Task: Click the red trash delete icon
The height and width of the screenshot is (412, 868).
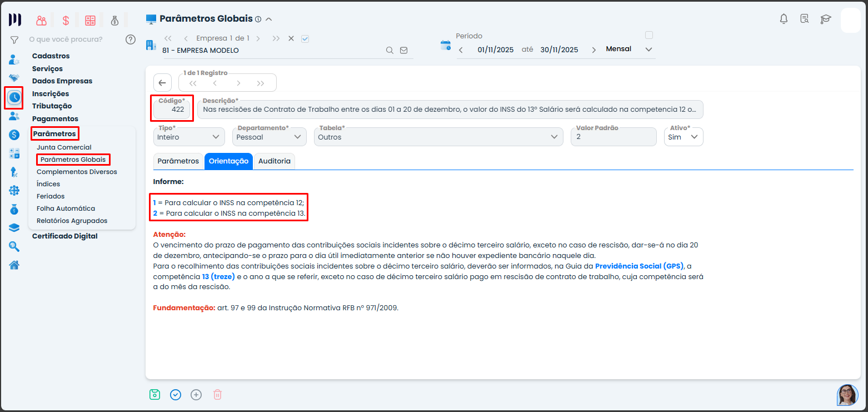Action: pos(217,395)
